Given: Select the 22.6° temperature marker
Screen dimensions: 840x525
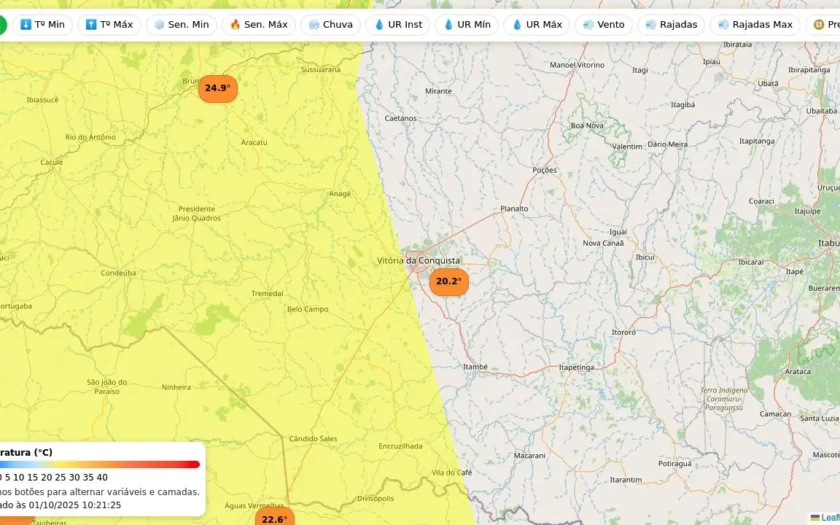Looking at the screenshot, I should (274, 518).
